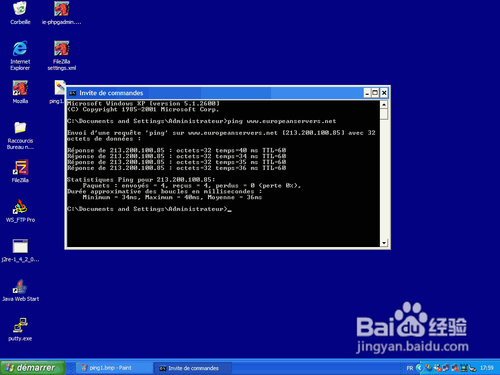Open the disconnected network tray icon with red X
Viewport: 500px width, 375px height.
pos(455,368)
